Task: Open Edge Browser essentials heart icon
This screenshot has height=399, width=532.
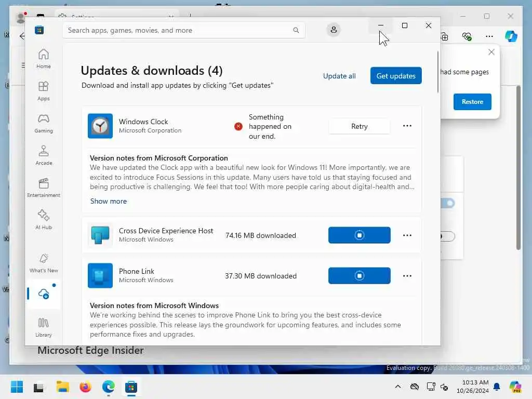Action: click(x=467, y=36)
